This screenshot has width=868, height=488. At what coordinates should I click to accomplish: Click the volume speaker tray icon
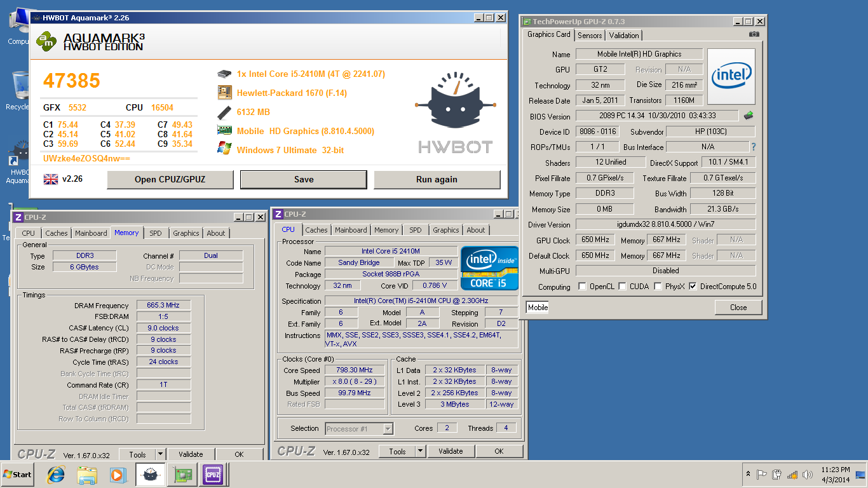coord(808,475)
